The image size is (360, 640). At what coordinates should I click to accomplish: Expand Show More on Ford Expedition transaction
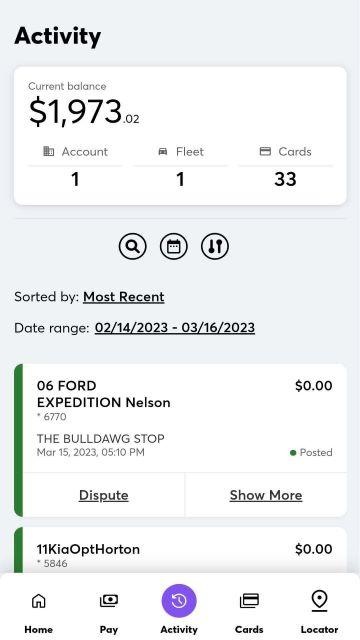point(266,495)
